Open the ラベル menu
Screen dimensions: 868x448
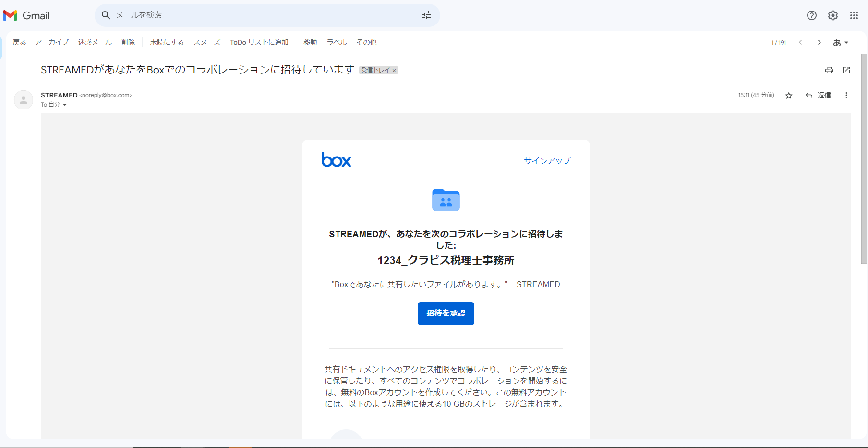pos(337,42)
